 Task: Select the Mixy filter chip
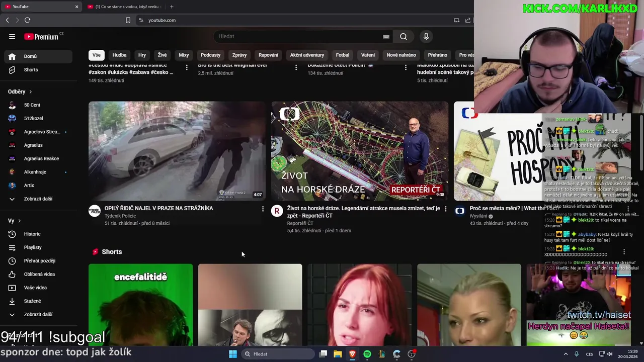(x=184, y=55)
